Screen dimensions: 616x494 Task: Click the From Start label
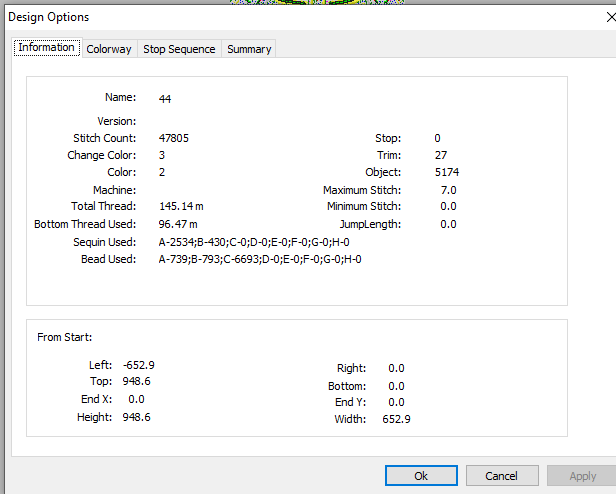pyautogui.click(x=65, y=337)
